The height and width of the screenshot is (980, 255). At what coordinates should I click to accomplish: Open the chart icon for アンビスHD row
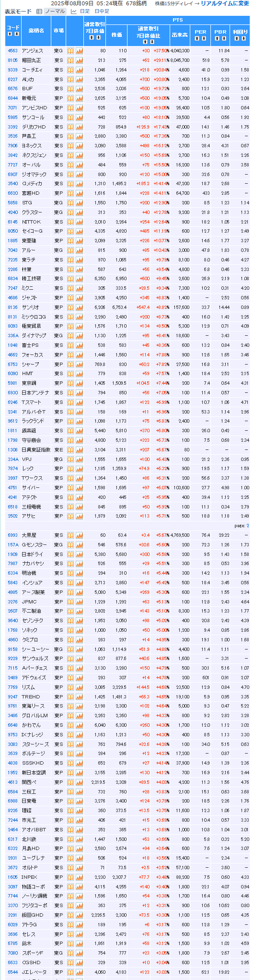pyautogui.click(x=79, y=108)
